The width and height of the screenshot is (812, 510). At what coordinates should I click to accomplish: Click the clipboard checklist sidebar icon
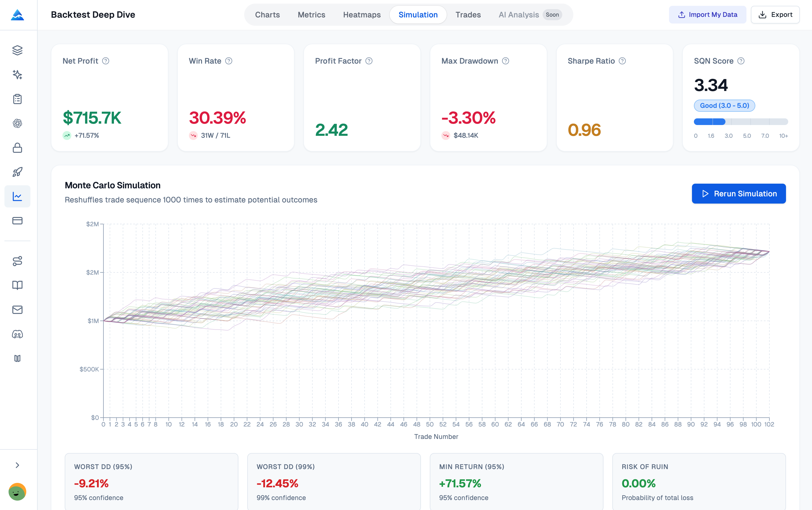point(17,99)
